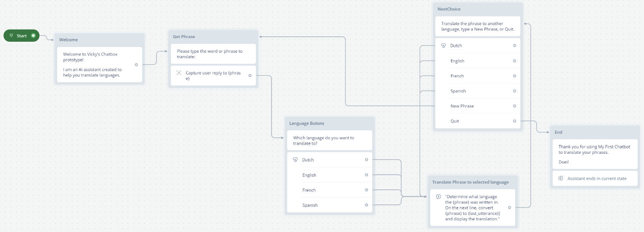The width and height of the screenshot is (644, 232).
Task: Select the French option in Language Butons
Action: tap(309, 190)
